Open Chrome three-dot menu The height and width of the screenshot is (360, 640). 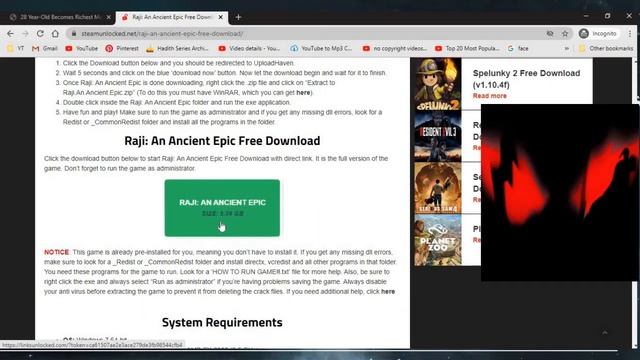pos(630,33)
